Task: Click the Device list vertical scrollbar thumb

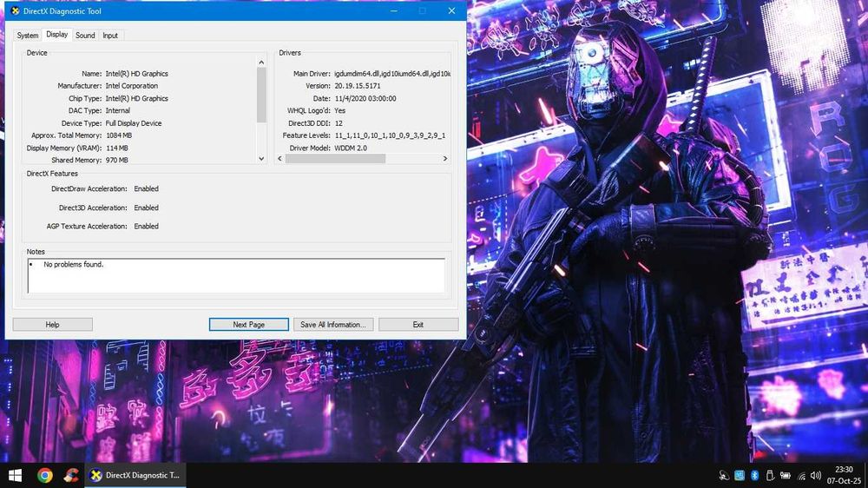Action: click(x=261, y=96)
